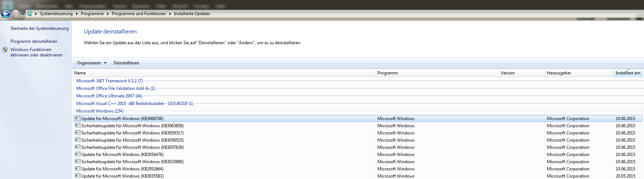The width and height of the screenshot is (644, 179).
Task: Click Programme in the breadcrumb path
Action: tap(92, 14)
